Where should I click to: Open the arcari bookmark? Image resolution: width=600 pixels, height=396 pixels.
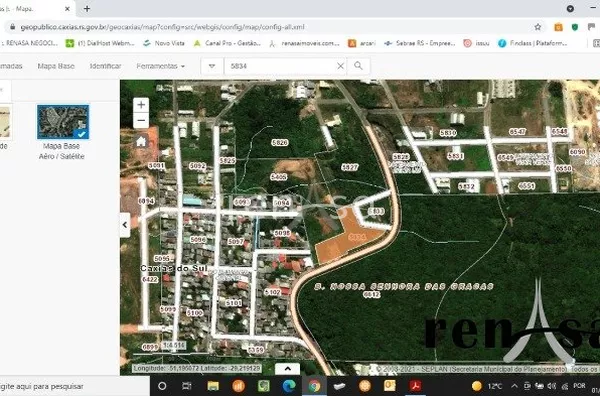tap(362, 44)
